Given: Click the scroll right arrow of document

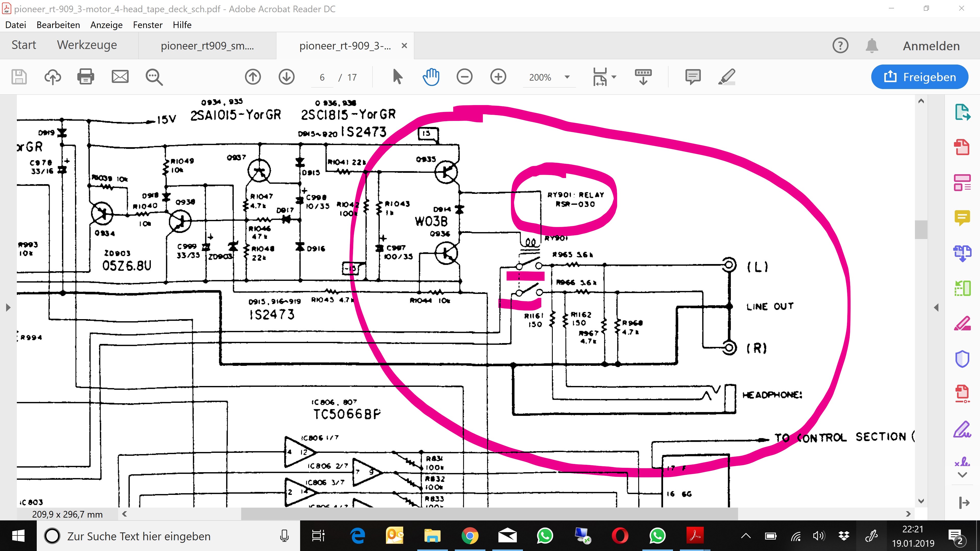Looking at the screenshot, I should pos(909,514).
